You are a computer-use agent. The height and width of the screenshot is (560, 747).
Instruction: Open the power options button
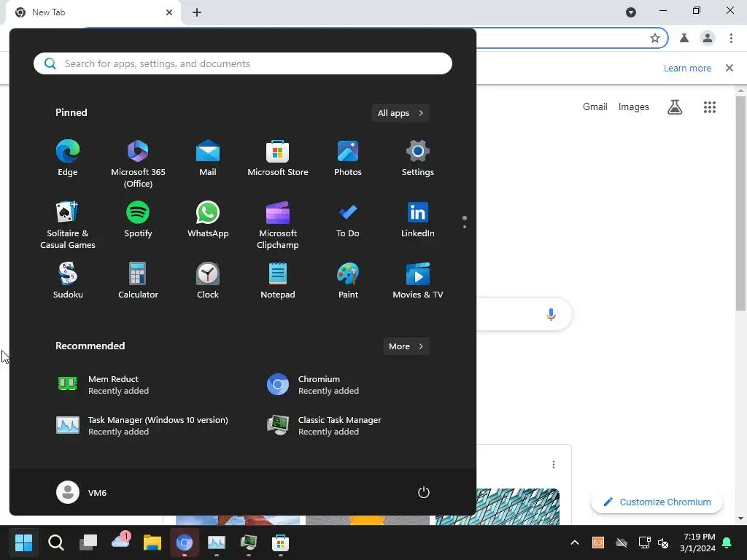pos(424,492)
